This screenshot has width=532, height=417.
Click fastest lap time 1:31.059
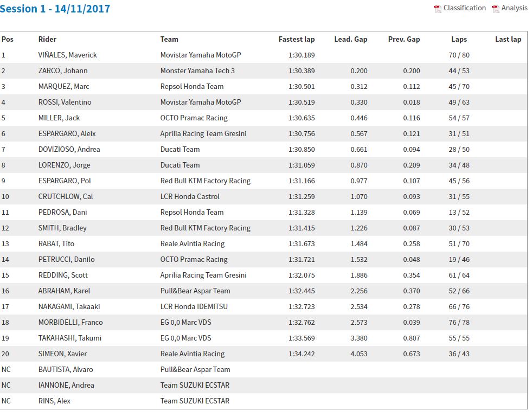[302, 165]
